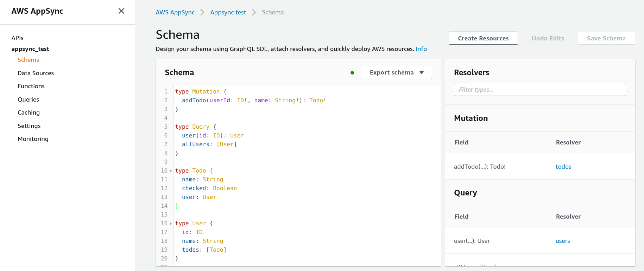Click the Mutation section heading
The image size is (644, 271).
point(471,118)
